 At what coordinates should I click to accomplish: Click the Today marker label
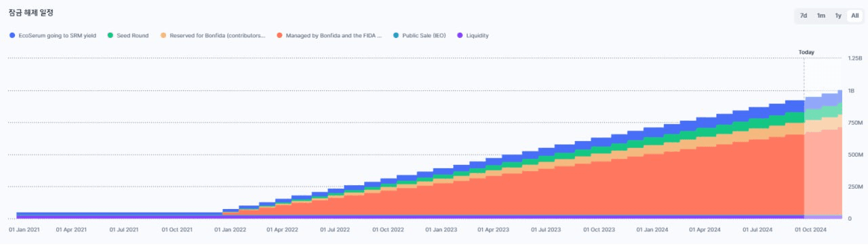(806, 52)
